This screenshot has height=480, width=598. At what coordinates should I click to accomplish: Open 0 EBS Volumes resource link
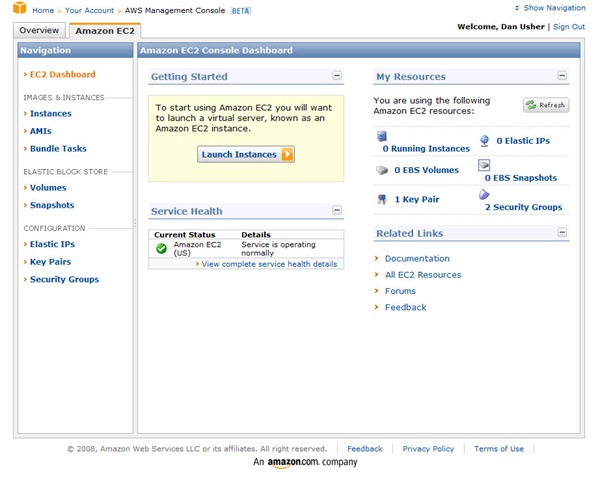pyautogui.click(x=426, y=170)
